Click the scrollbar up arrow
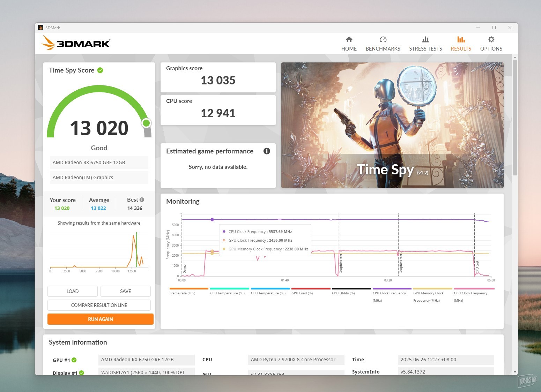Viewport: 541px width, 392px height. click(515, 57)
